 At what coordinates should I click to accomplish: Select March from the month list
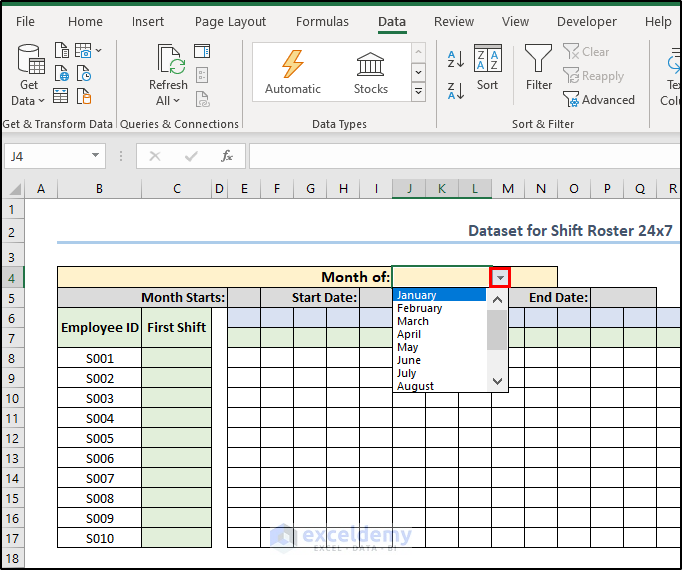tap(439, 321)
